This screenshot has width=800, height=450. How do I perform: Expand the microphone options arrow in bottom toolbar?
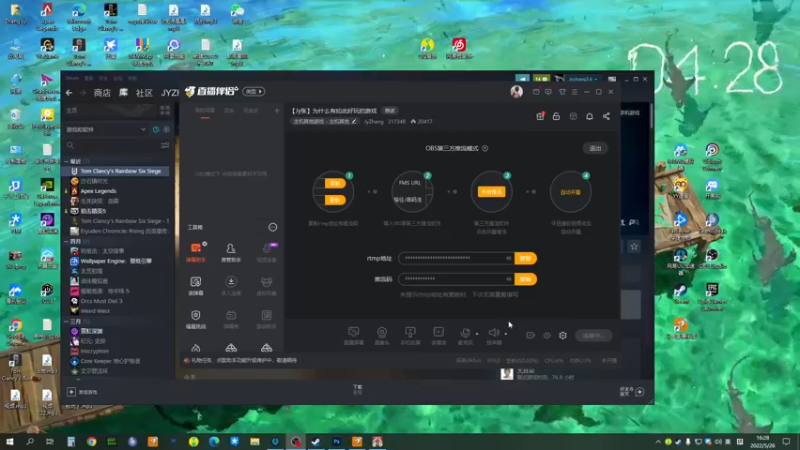[477, 334]
